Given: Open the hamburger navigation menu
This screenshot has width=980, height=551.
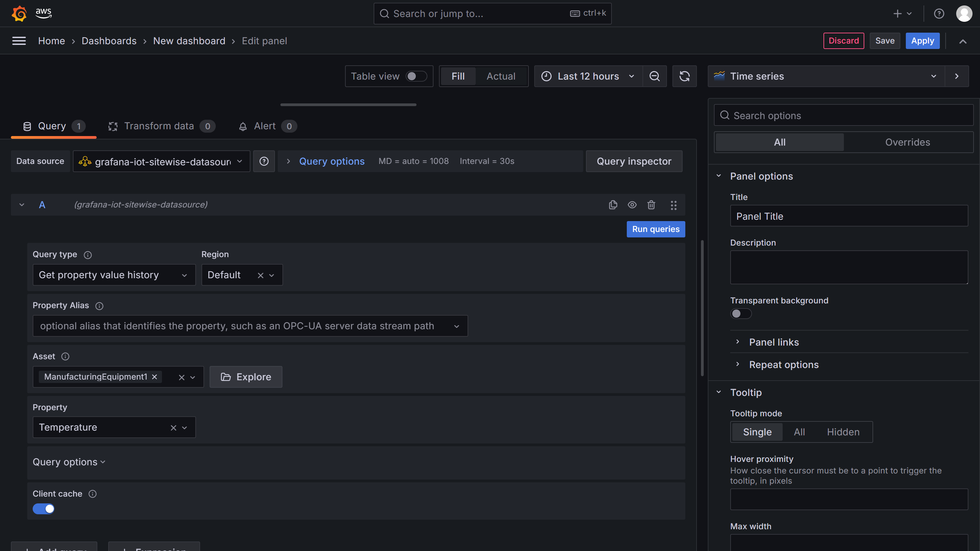Looking at the screenshot, I should click(x=19, y=41).
